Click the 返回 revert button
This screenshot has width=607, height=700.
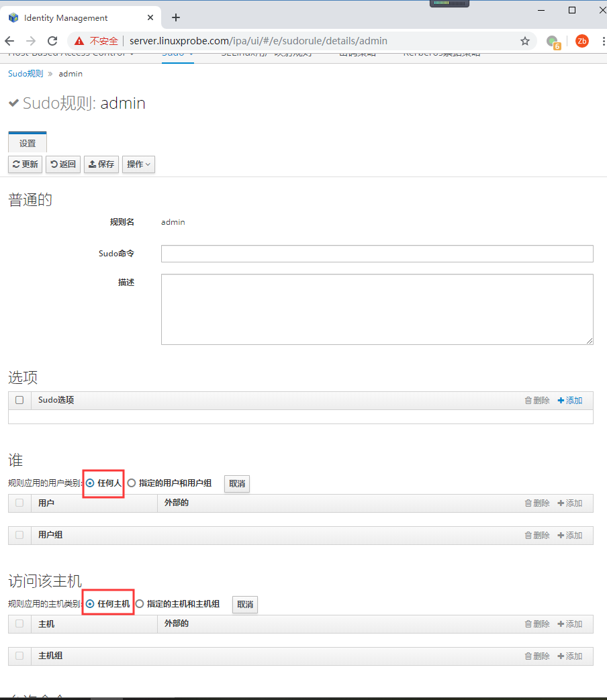click(x=63, y=164)
